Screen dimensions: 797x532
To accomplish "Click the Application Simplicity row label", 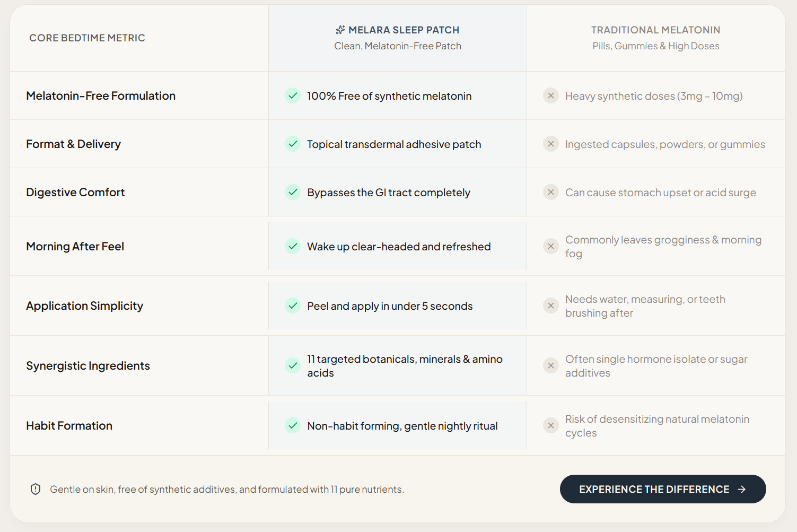I will click(84, 306).
